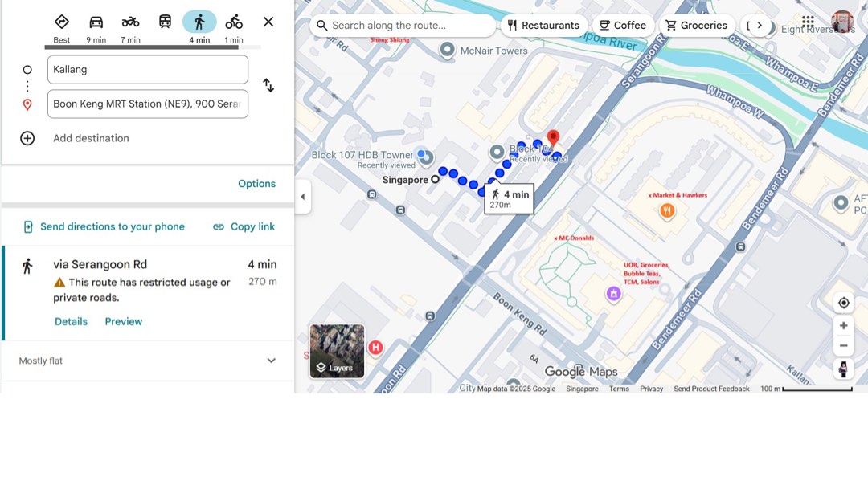Viewport: 868px width, 493px height.
Task: Select the Best travel mode tab
Action: pos(61,28)
